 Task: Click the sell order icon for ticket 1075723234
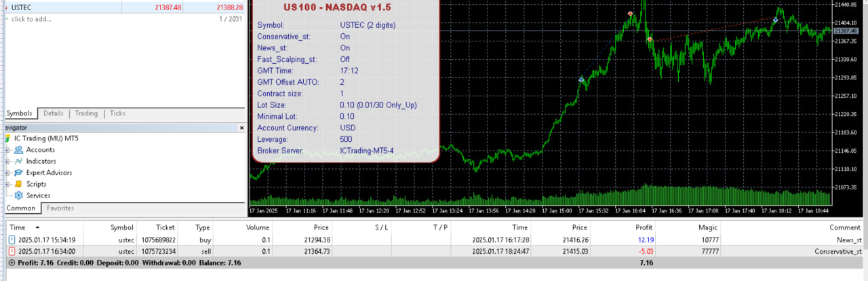(12, 251)
